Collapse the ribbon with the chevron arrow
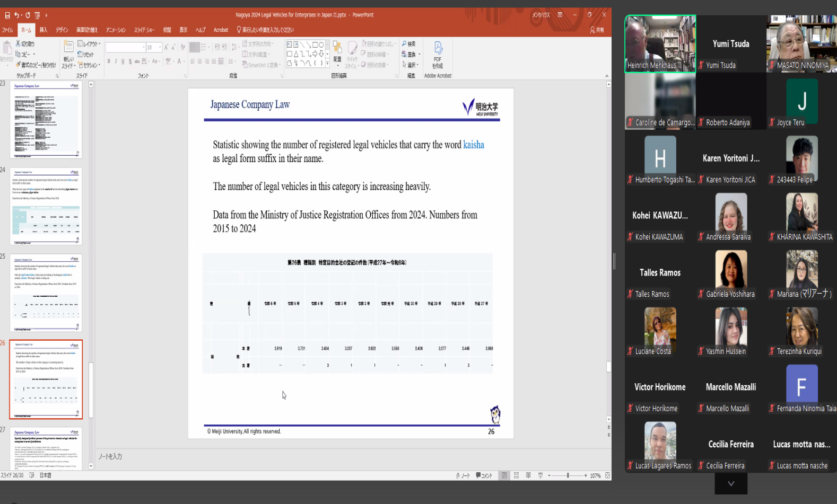The image size is (837, 504). tap(607, 76)
